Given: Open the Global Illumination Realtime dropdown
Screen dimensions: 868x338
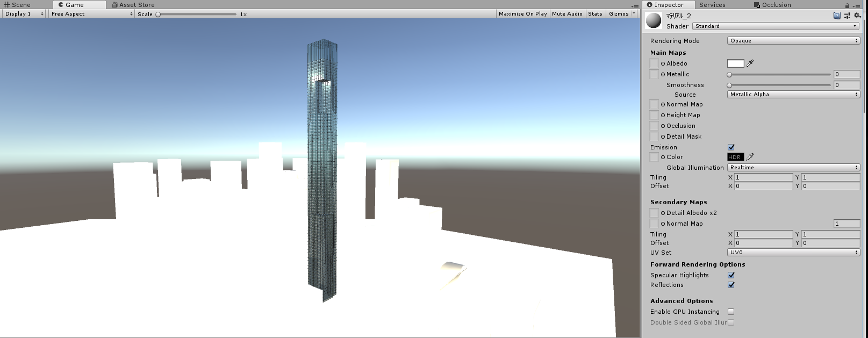Looking at the screenshot, I should (793, 168).
